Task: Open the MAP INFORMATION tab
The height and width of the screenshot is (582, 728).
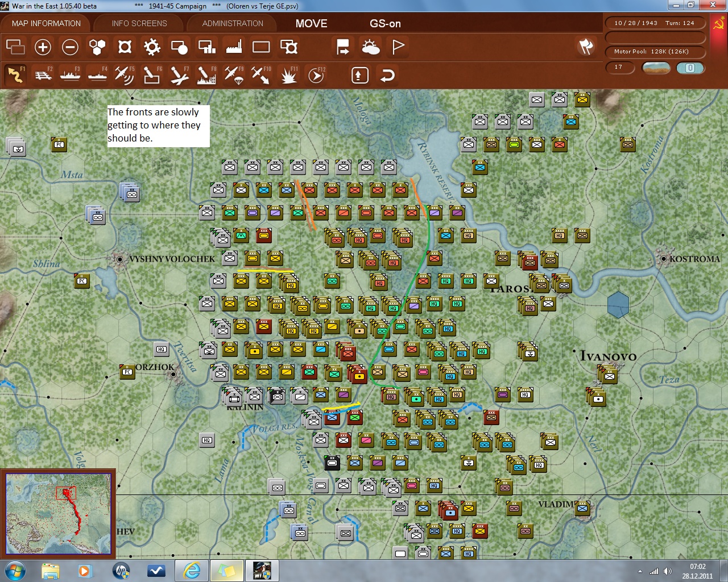Action: click(46, 23)
